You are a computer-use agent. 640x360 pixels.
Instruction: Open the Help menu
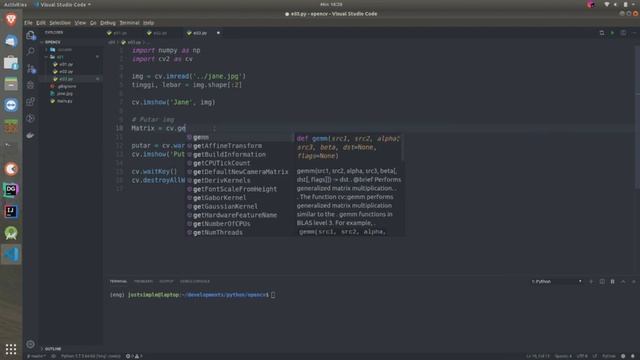point(149,23)
